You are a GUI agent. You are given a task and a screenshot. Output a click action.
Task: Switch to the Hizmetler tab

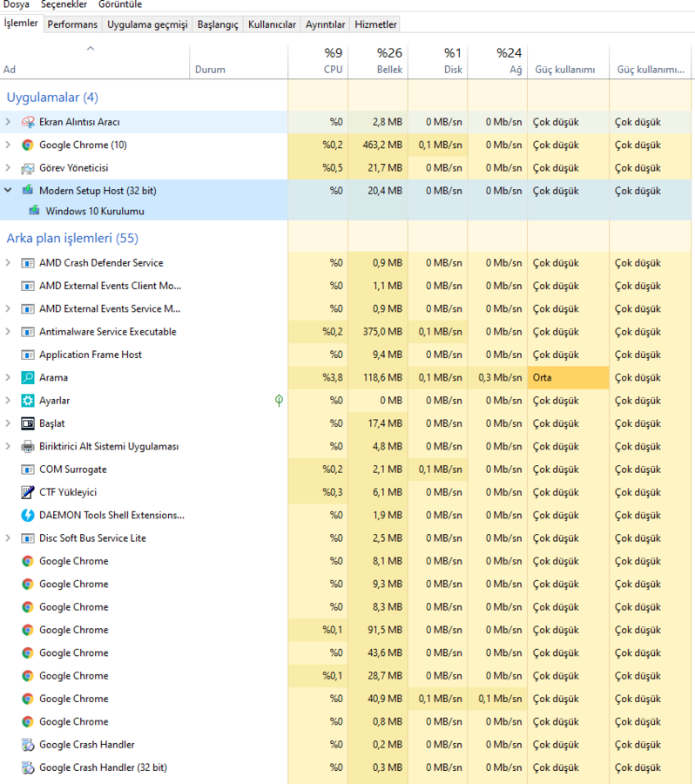point(376,24)
